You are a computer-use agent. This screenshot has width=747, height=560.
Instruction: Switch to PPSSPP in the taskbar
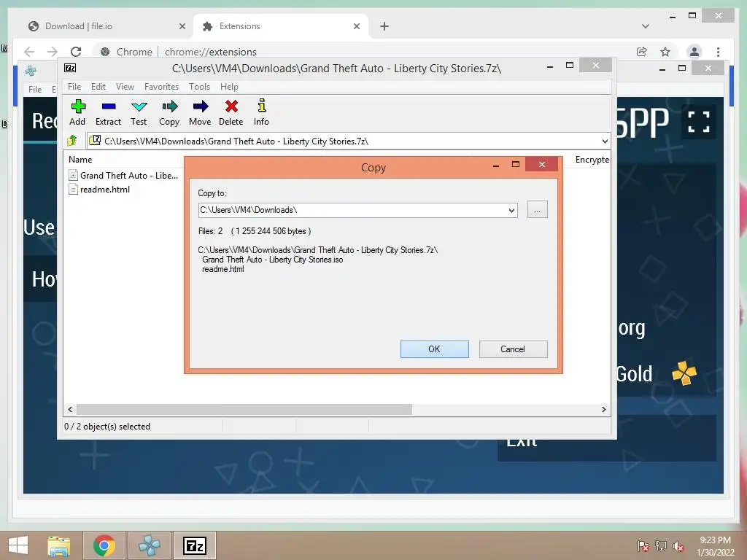(150, 545)
